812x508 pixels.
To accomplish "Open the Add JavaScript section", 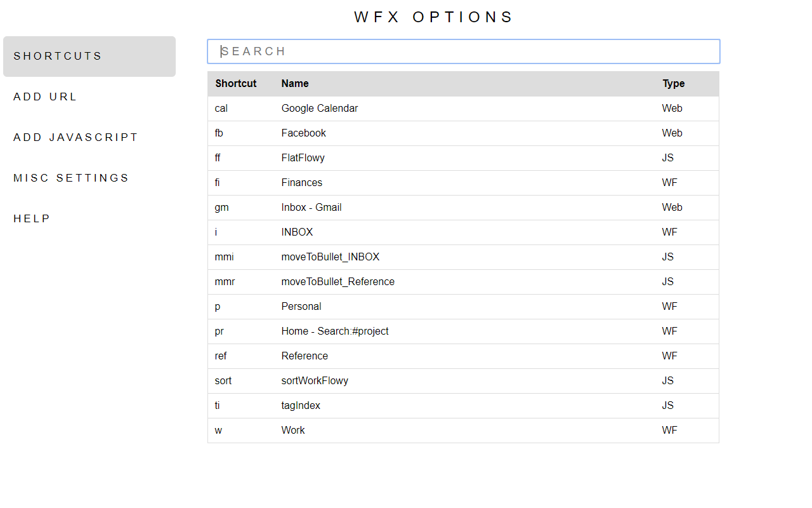I will [75, 138].
